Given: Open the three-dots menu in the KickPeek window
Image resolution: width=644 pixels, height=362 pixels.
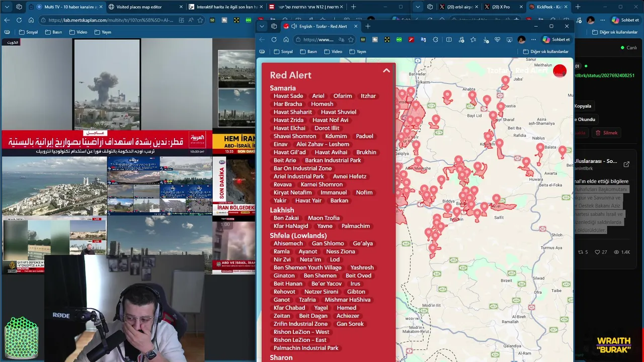Looking at the screenshot, I should pyautogui.click(x=603, y=20).
